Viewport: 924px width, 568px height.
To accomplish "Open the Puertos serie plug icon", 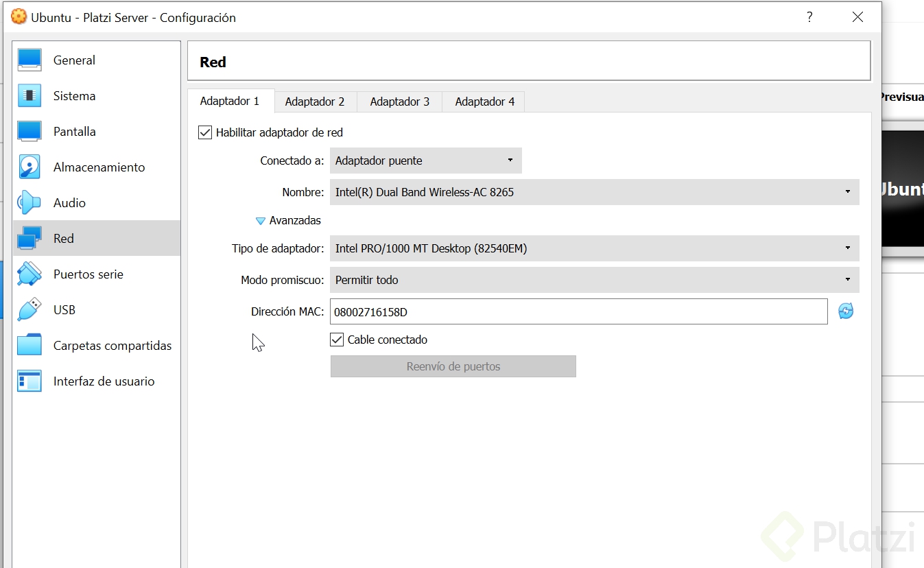I will (29, 274).
